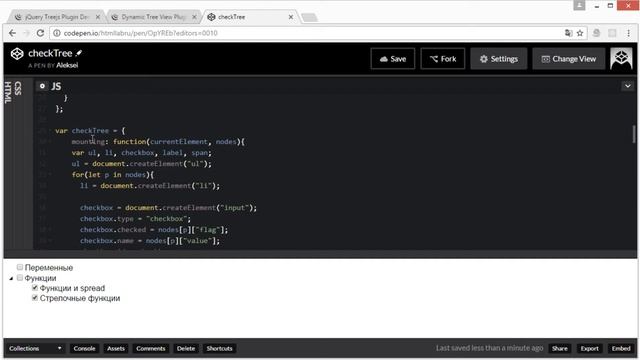Open pen Settings
This screenshot has height=360, width=640.
click(x=499, y=59)
